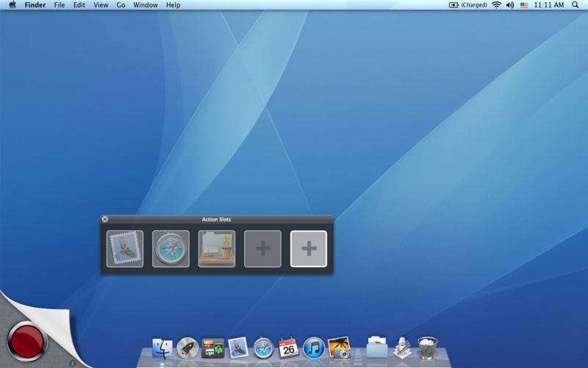
Task: Add action to highlighted last slot
Action: point(309,249)
